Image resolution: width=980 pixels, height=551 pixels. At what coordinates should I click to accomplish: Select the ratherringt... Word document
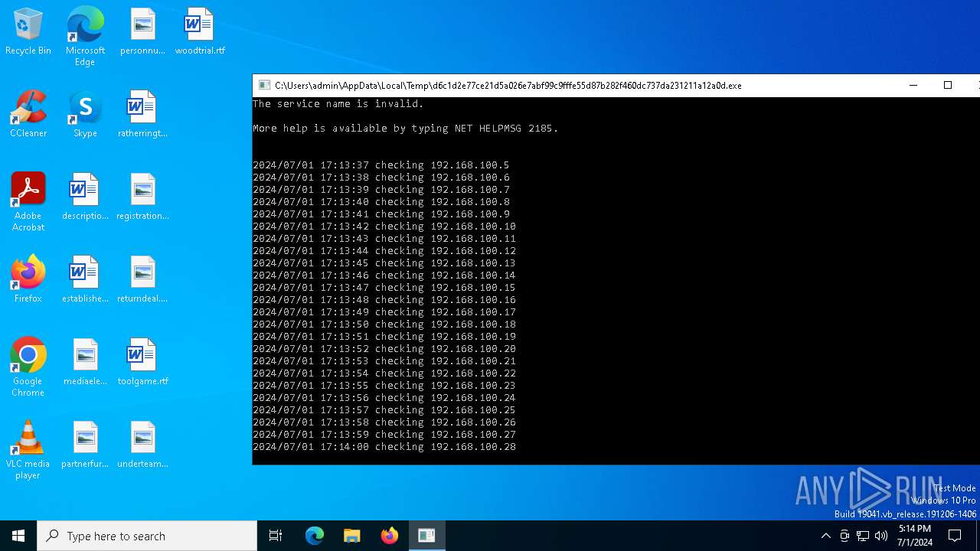[142, 115]
